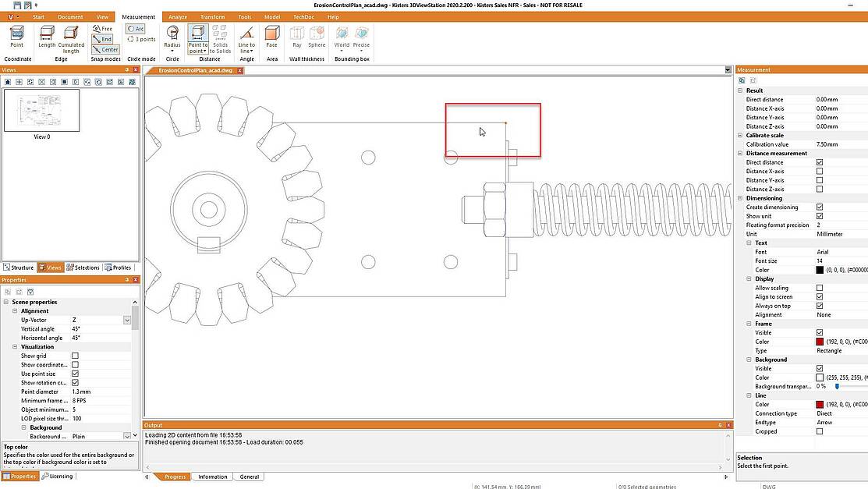Image resolution: width=868 pixels, height=489 pixels.
Task: Close the ErosionControlPlan_acad.dwg document tab
Action: pos(239,70)
